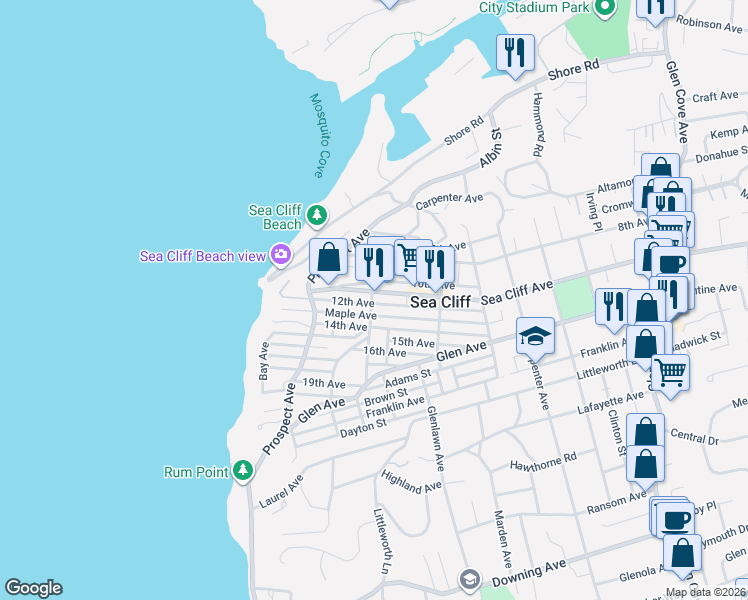Viewport: 748px width, 600px height.
Task: Click the Irving Pl label
Action: (x=592, y=212)
